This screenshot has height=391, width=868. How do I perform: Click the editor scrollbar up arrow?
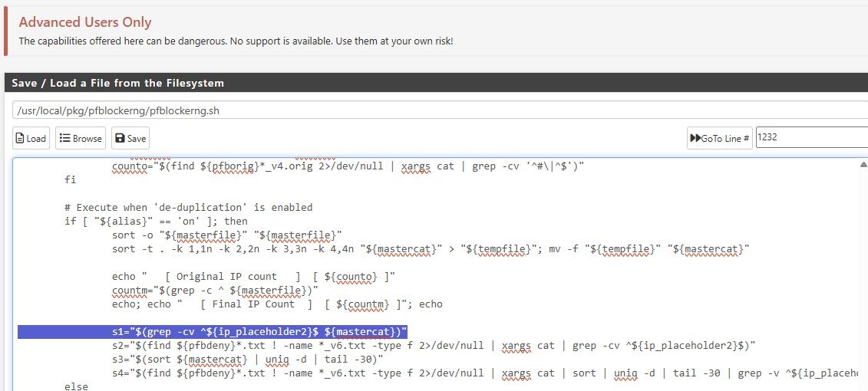[863, 165]
